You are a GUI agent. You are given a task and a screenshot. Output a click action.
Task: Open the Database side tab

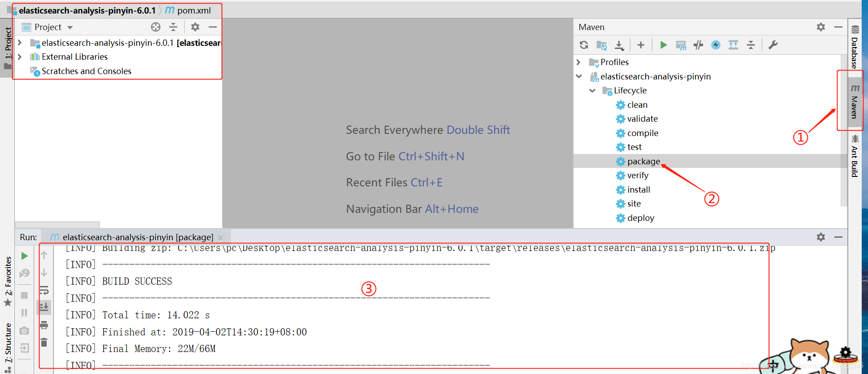click(x=855, y=47)
